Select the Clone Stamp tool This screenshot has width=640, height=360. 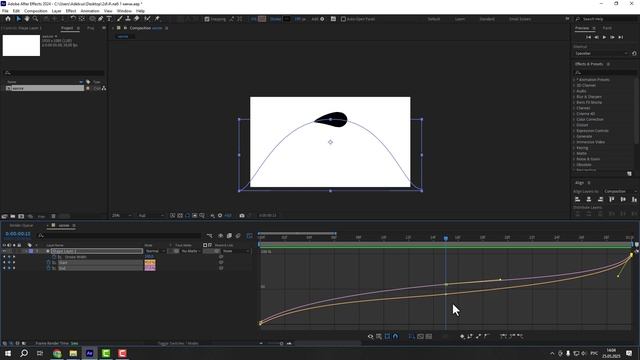click(128, 19)
